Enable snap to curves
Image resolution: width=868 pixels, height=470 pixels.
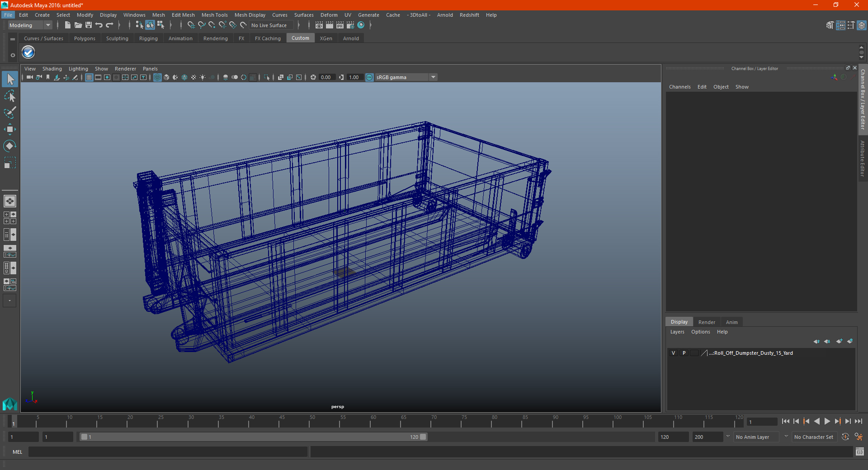pyautogui.click(x=202, y=25)
